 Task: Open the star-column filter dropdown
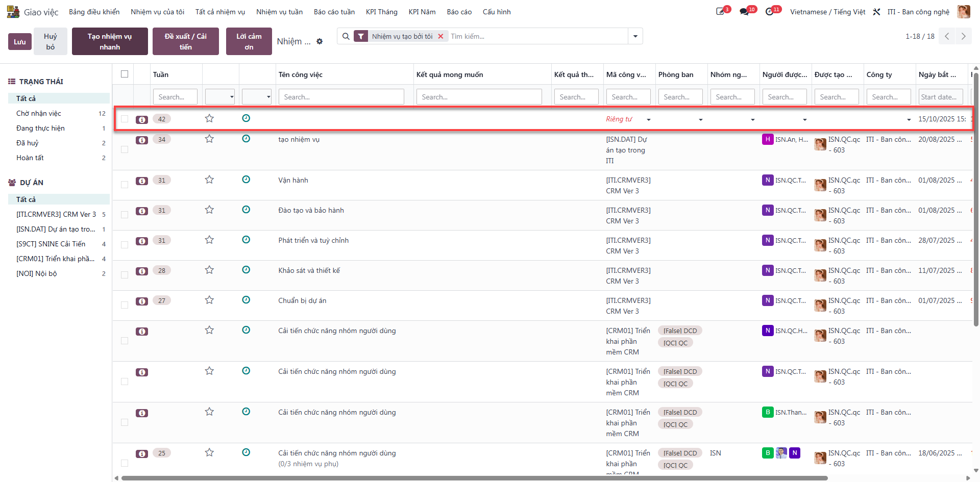(x=220, y=96)
